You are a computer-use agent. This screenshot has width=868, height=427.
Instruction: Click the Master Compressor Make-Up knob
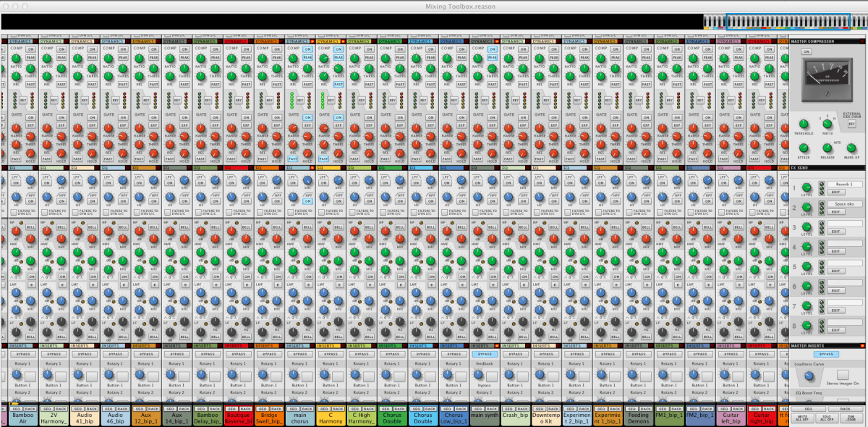(850, 147)
